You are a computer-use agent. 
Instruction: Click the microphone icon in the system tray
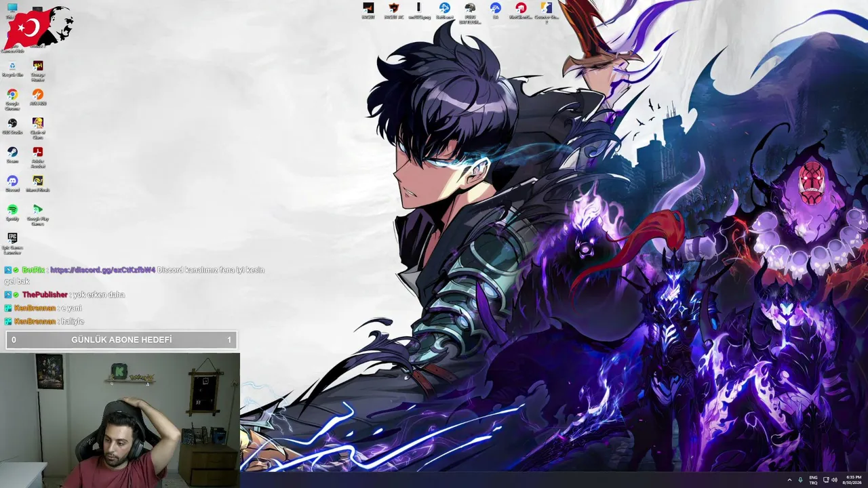801,480
